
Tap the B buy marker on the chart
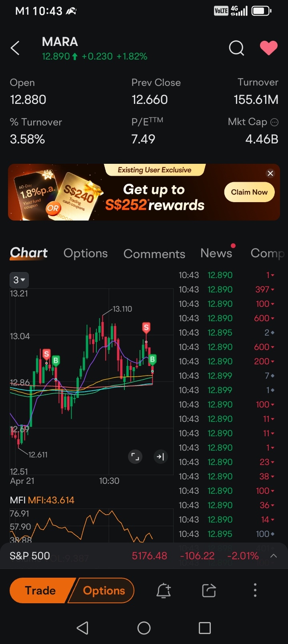pos(152,360)
